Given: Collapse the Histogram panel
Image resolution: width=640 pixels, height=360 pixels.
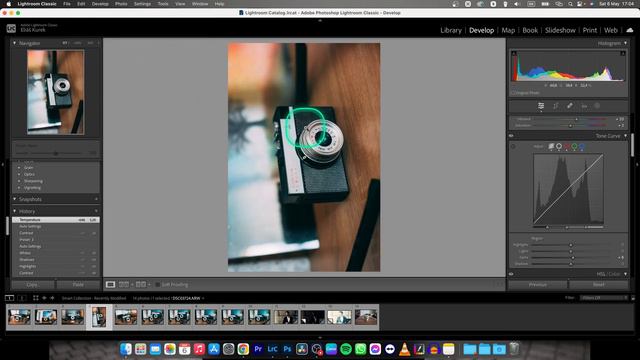Looking at the screenshot, I should pyautogui.click(x=625, y=43).
